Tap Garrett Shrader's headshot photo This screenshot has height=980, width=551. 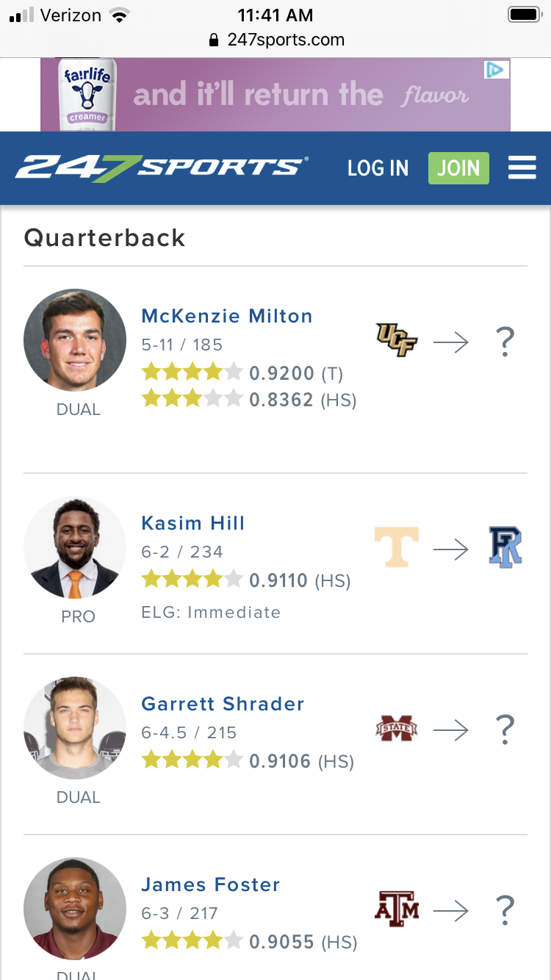[x=75, y=728]
